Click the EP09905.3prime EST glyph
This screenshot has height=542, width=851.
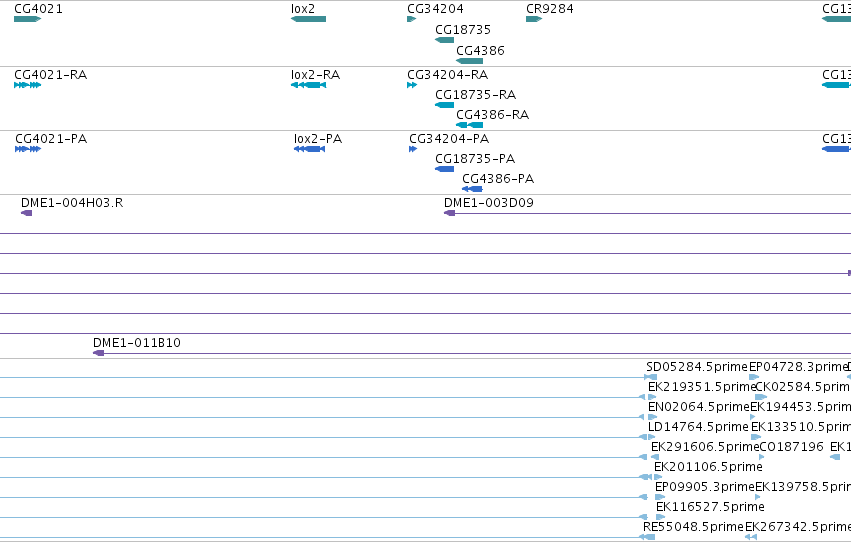(x=660, y=497)
